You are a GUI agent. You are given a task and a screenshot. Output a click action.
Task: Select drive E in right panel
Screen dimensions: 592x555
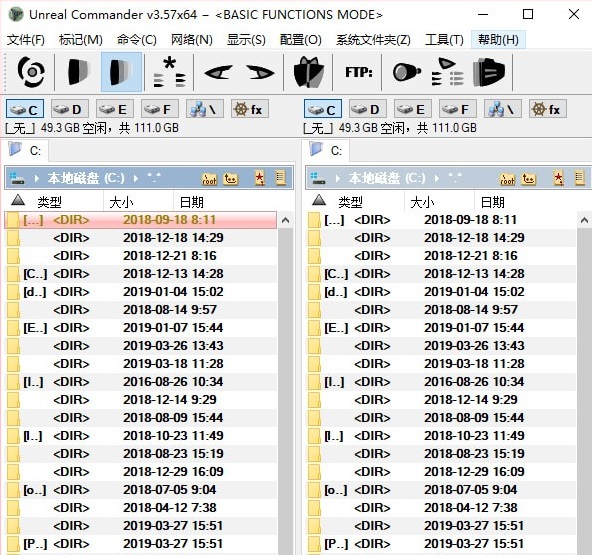tap(413, 109)
